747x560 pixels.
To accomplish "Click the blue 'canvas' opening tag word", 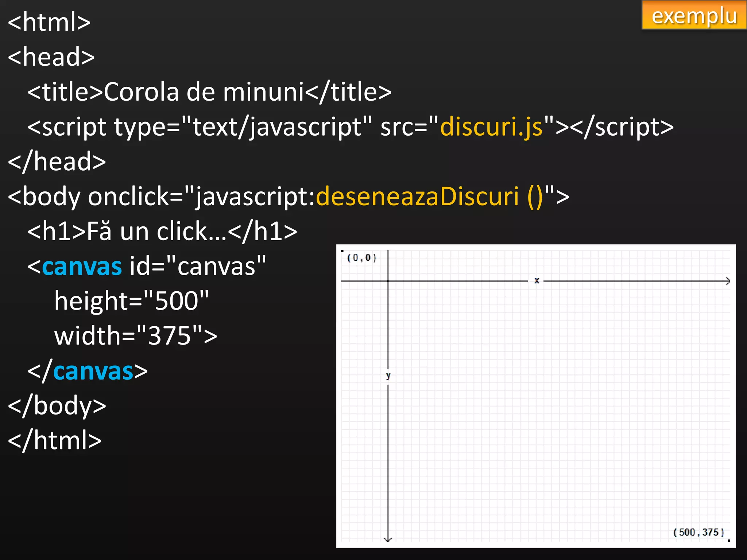I will [x=82, y=266].
